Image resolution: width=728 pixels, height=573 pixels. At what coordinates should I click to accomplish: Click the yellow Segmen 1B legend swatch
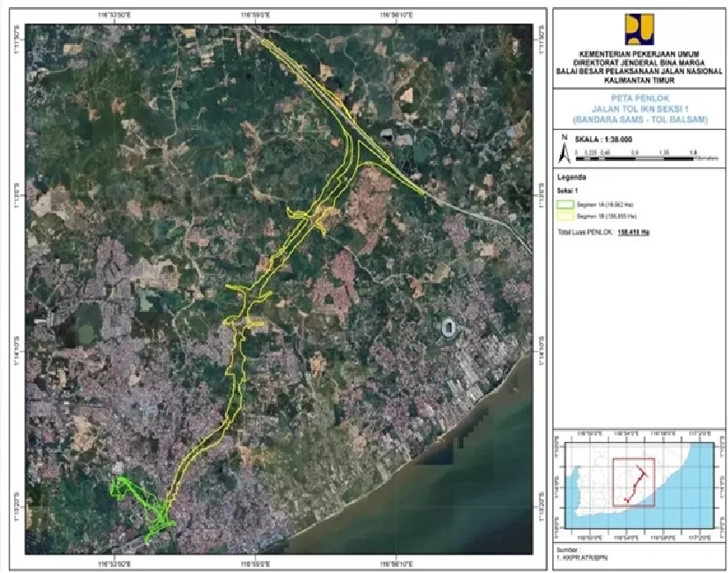pyautogui.click(x=566, y=214)
